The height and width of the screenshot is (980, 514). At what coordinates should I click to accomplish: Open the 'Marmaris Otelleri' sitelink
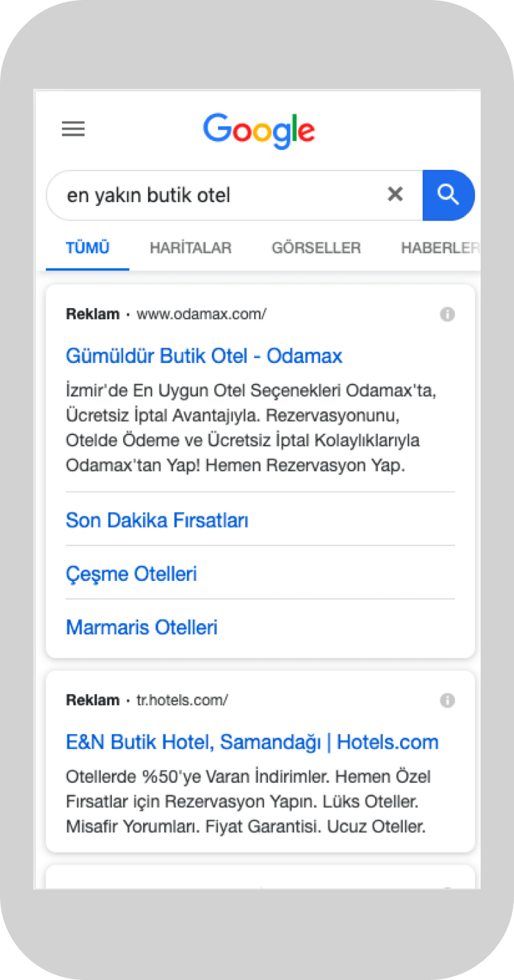142,627
